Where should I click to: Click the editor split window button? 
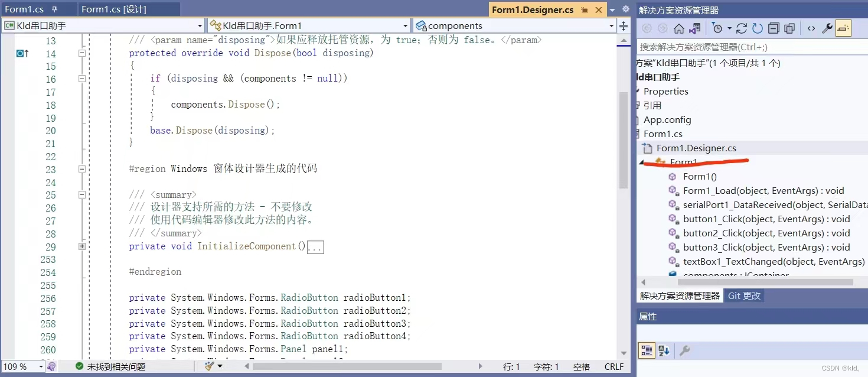pos(624,25)
